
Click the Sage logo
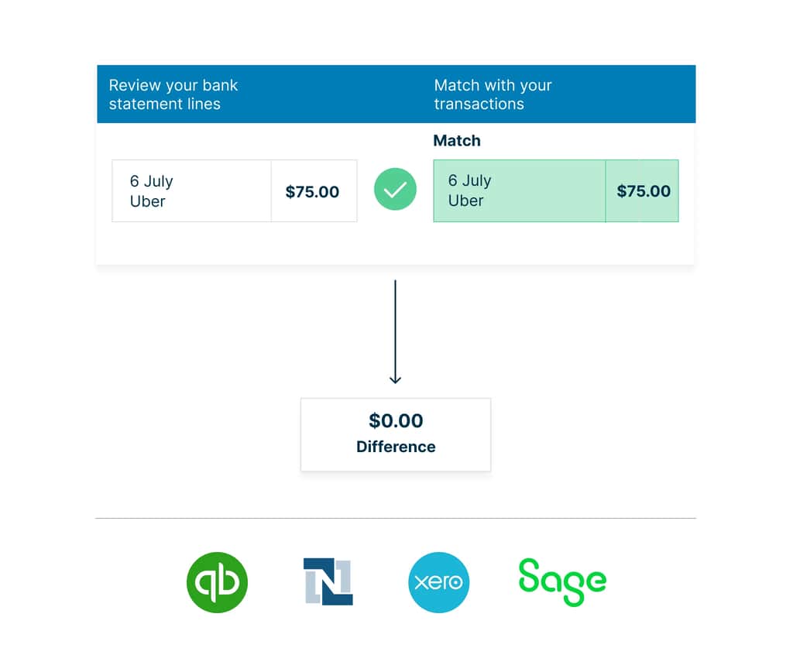tap(562, 581)
